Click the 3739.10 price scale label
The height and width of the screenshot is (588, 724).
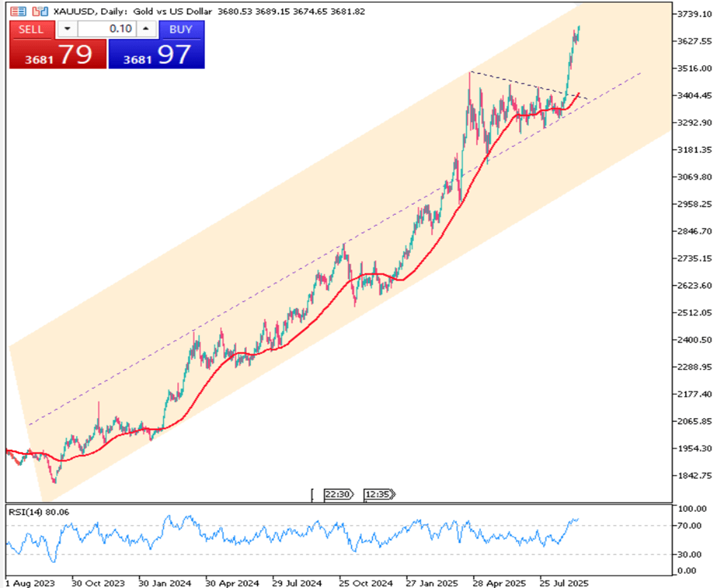697,14
